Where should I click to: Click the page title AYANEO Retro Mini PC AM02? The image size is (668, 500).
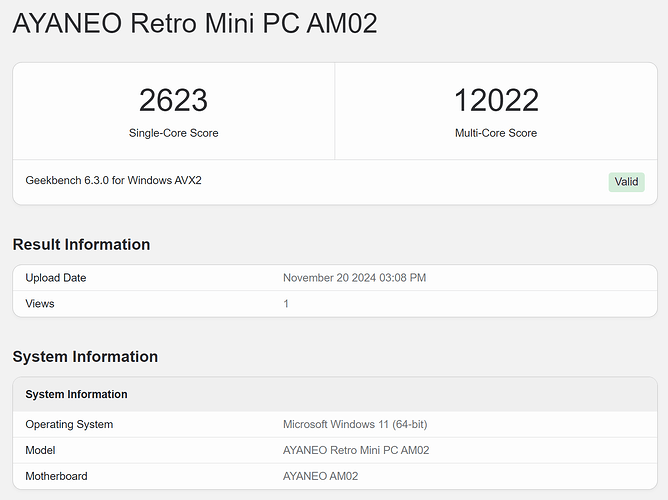click(x=195, y=23)
